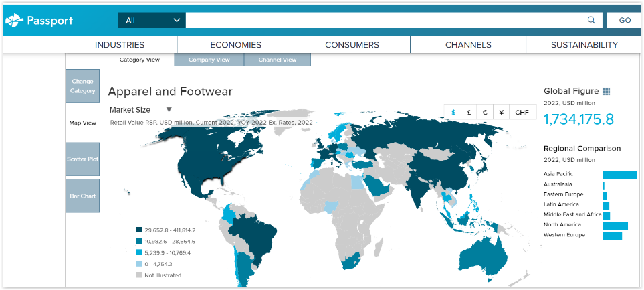Select the dollar currency symbol
The image size is (644, 290).
point(453,113)
